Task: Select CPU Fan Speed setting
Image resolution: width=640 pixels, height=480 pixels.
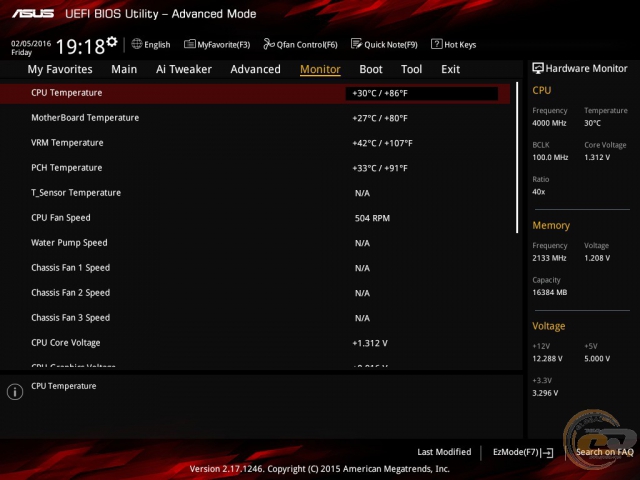Action: 255,218
